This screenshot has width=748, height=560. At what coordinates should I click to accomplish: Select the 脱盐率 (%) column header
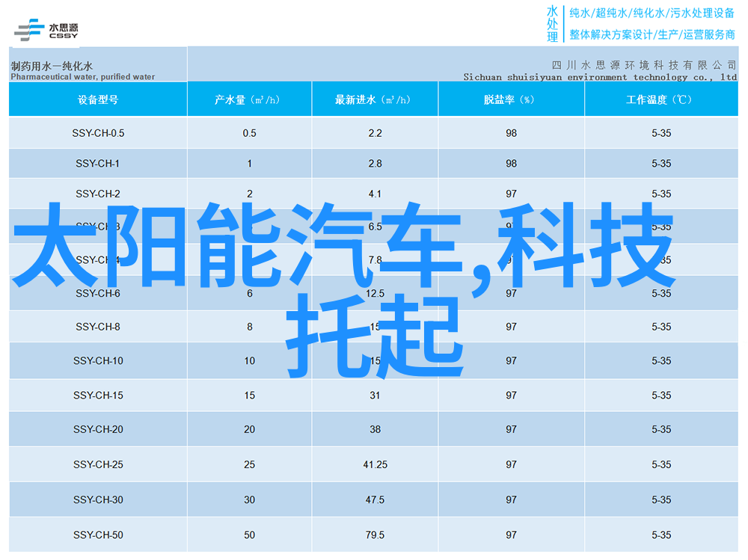click(x=511, y=99)
